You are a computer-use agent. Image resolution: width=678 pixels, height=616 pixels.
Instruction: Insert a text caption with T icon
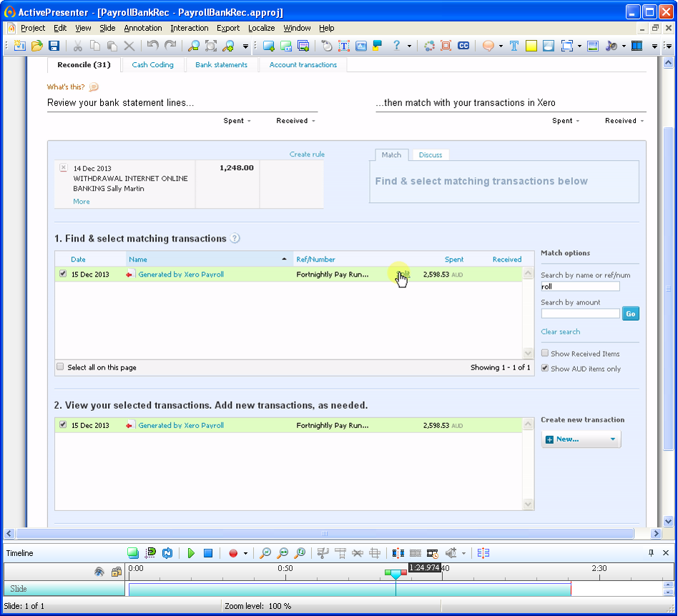(514, 46)
